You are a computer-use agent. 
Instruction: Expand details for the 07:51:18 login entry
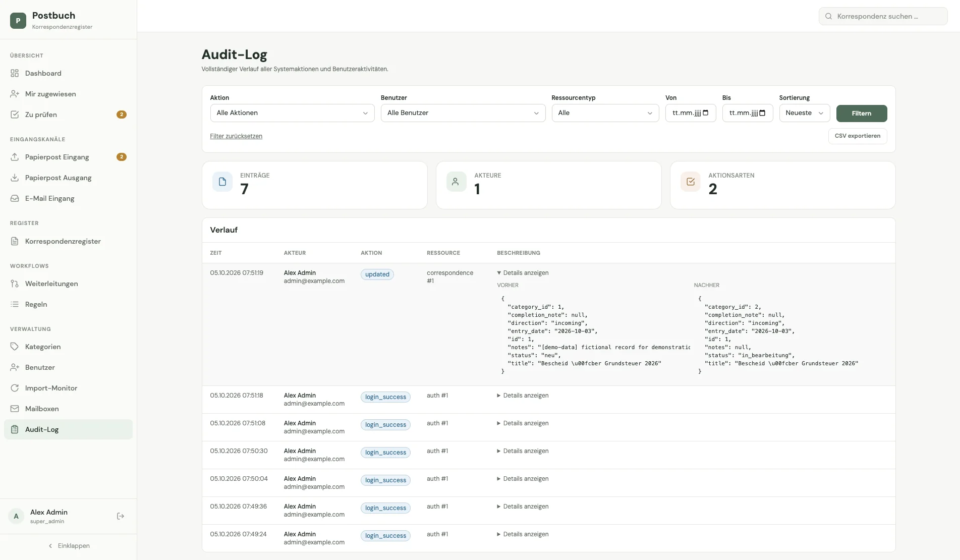(523, 396)
